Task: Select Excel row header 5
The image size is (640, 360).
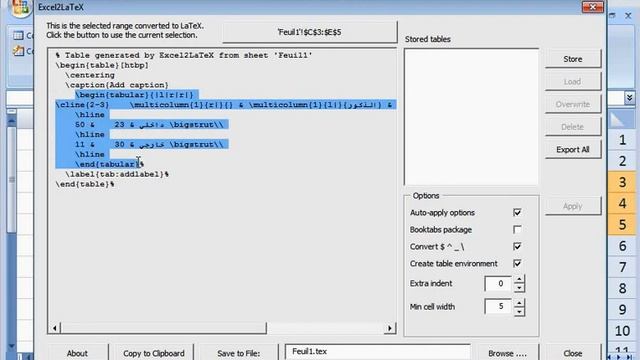Action: click(x=622, y=224)
